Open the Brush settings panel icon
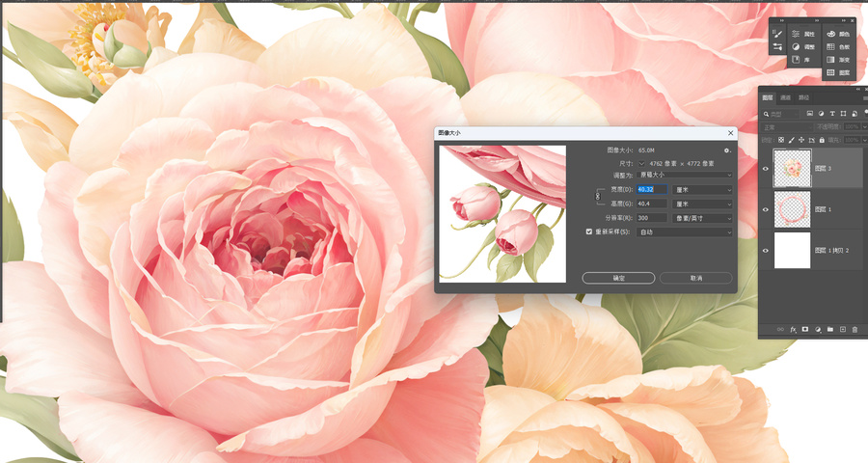 777,35
